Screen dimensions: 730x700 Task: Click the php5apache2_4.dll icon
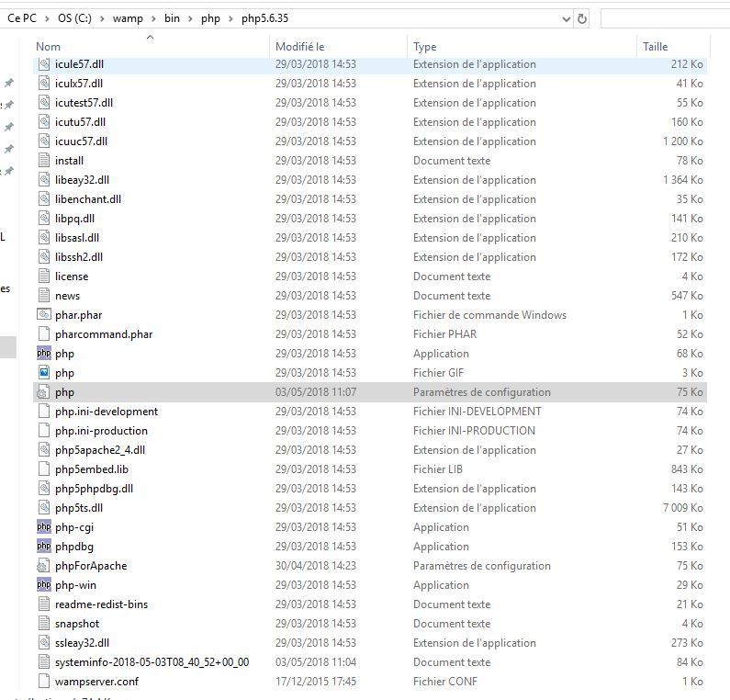pyautogui.click(x=44, y=450)
